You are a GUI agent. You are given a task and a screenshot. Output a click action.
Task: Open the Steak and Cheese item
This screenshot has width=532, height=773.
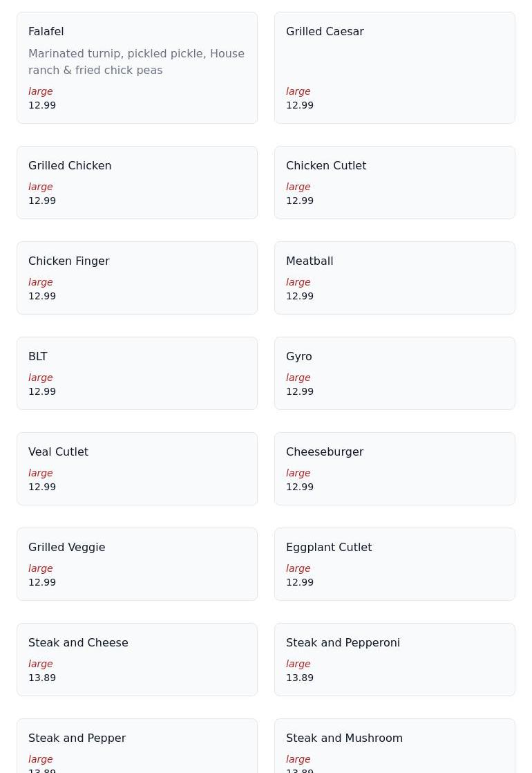point(137,659)
